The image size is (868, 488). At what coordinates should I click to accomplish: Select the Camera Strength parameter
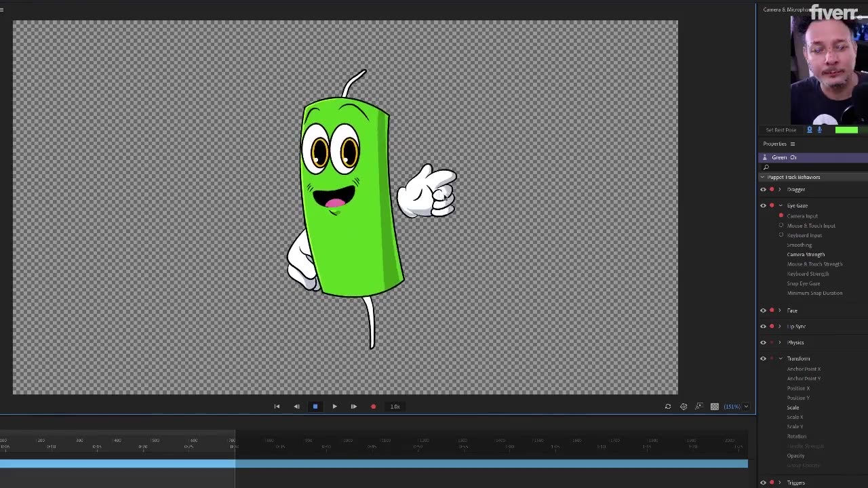tap(806, 254)
